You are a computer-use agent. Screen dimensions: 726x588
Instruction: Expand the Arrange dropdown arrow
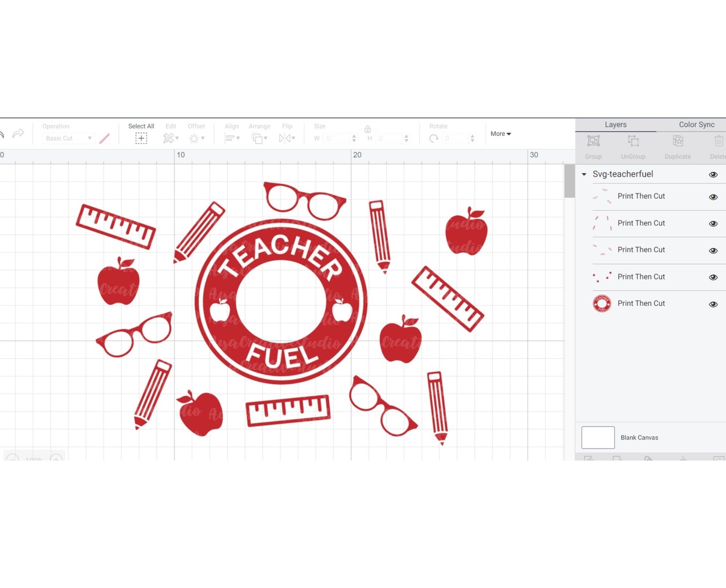point(265,138)
